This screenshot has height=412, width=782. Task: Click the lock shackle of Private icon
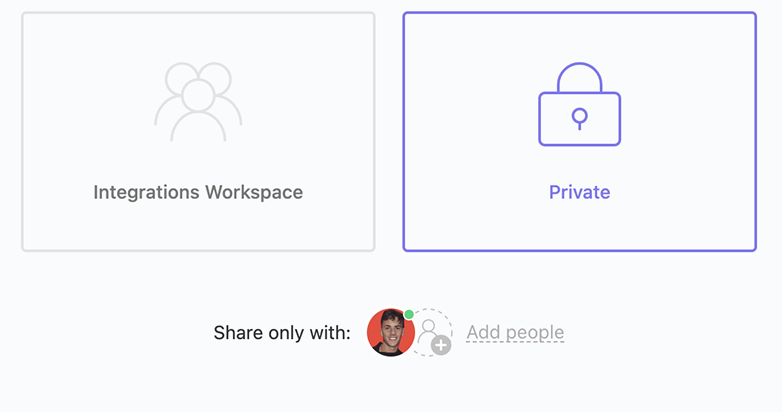(x=580, y=77)
